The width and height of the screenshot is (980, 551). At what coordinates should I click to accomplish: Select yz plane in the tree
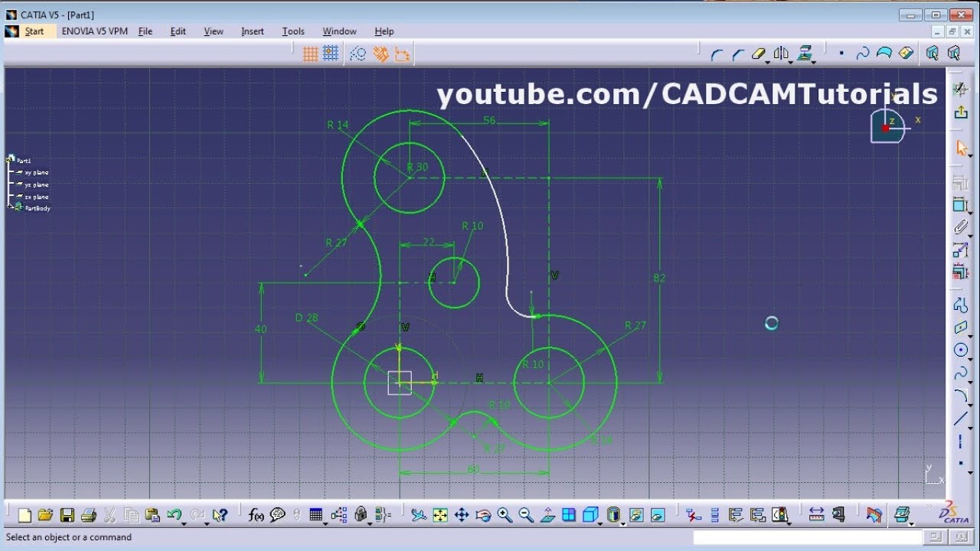tap(36, 185)
